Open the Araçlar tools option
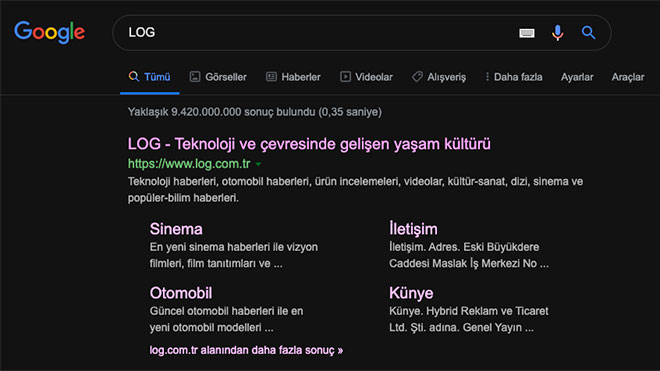660x371 pixels. [x=628, y=77]
